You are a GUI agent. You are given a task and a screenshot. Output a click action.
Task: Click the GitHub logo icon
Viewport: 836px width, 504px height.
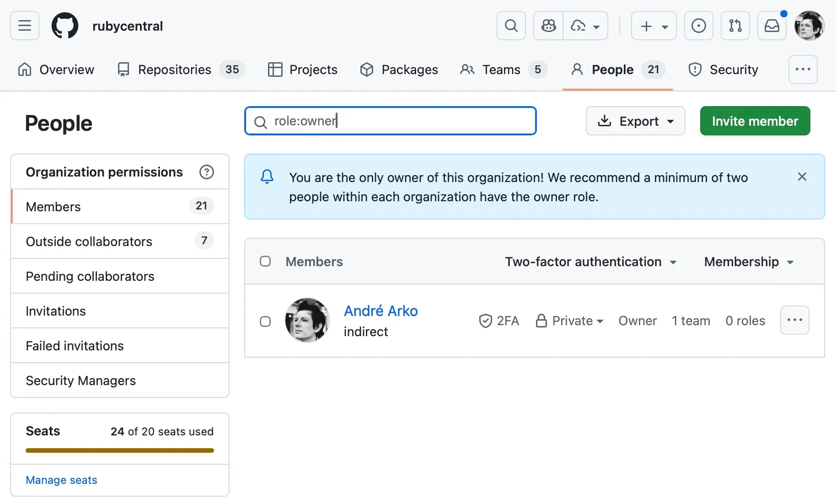click(x=65, y=26)
